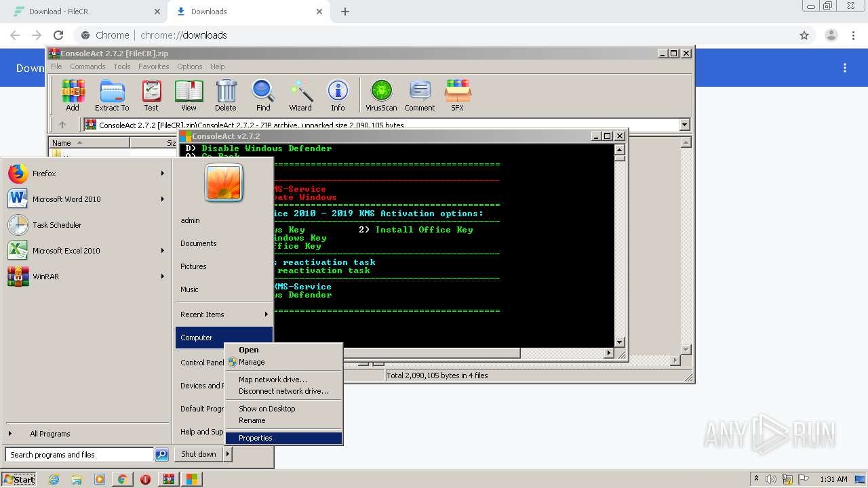The image size is (868, 488).
Task: Click the Delete trash bin icon
Action: (226, 96)
